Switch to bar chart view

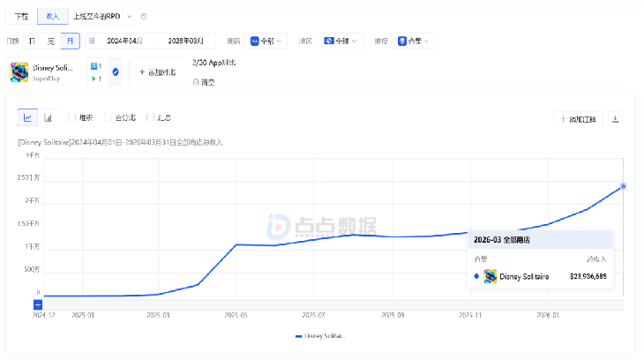tap(48, 117)
